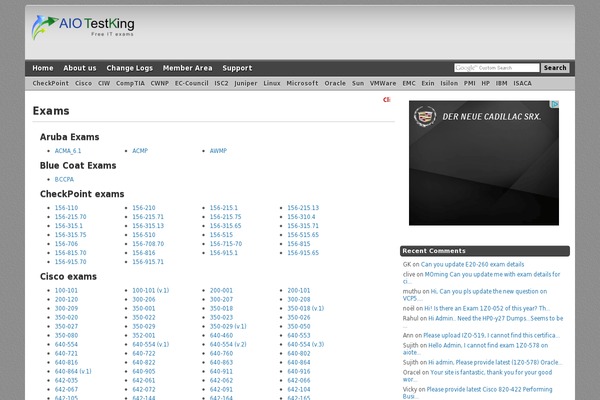
Task: Focus the Google Custom Search field
Action: [497, 68]
